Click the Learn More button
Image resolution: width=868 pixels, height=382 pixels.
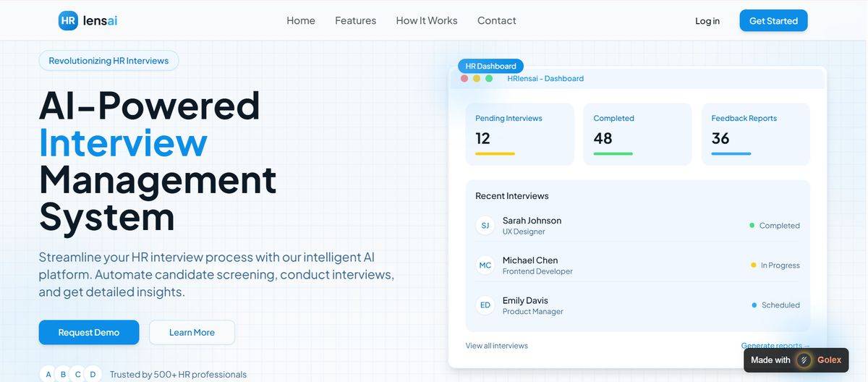(192, 332)
